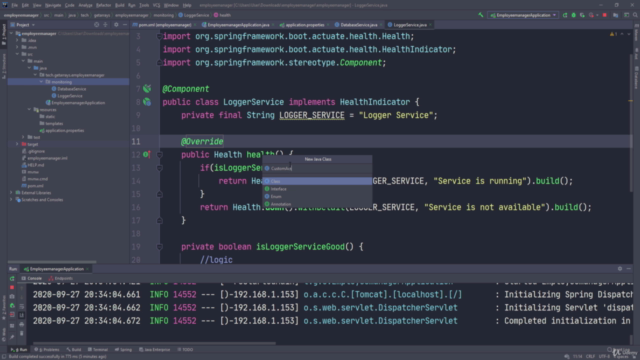Open Project Structure icon in top toolbar

click(x=616, y=15)
